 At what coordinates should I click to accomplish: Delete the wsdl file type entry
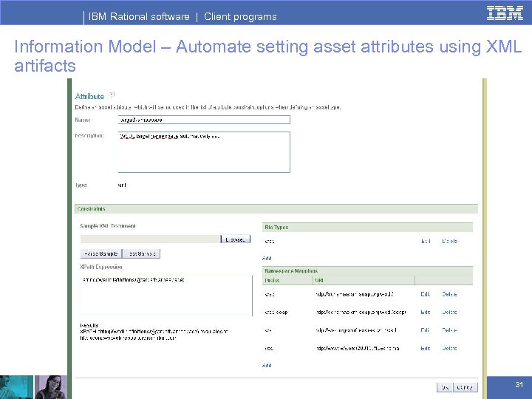point(449,241)
